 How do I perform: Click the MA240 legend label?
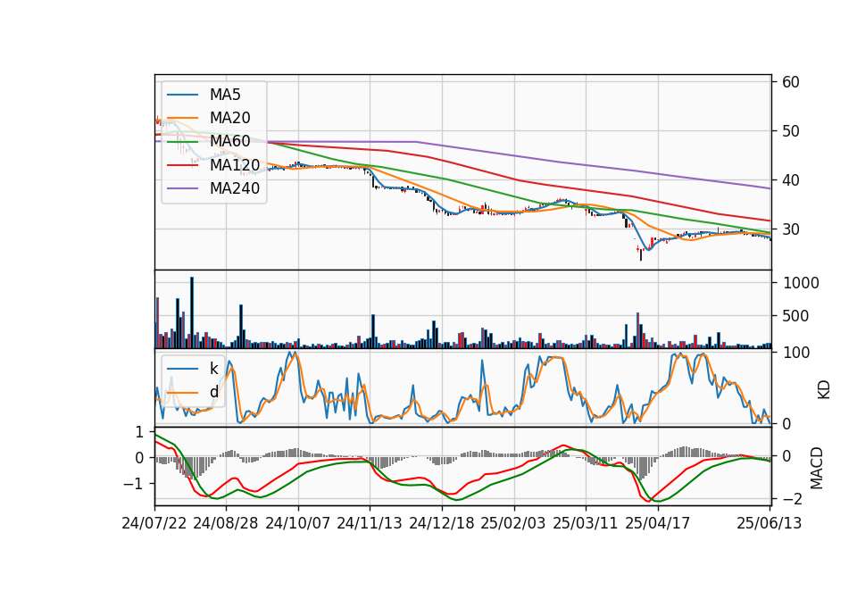pos(235,188)
